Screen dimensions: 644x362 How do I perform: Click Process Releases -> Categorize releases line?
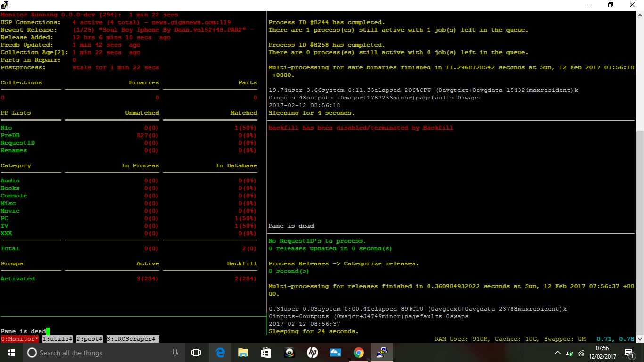[344, 263]
